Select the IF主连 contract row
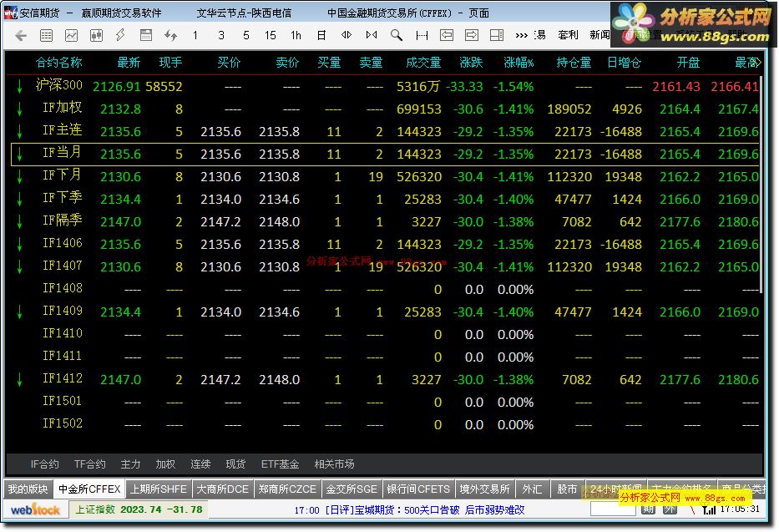The image size is (779, 532). pos(385,131)
